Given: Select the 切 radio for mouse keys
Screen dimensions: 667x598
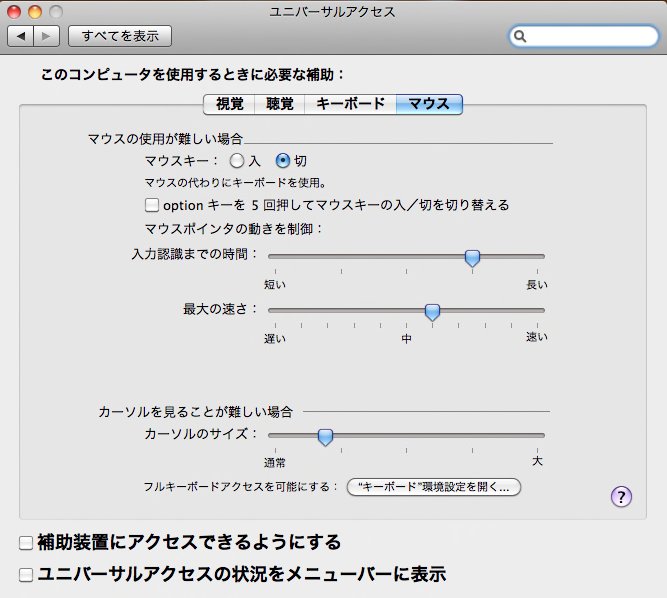Looking at the screenshot, I should (x=283, y=161).
